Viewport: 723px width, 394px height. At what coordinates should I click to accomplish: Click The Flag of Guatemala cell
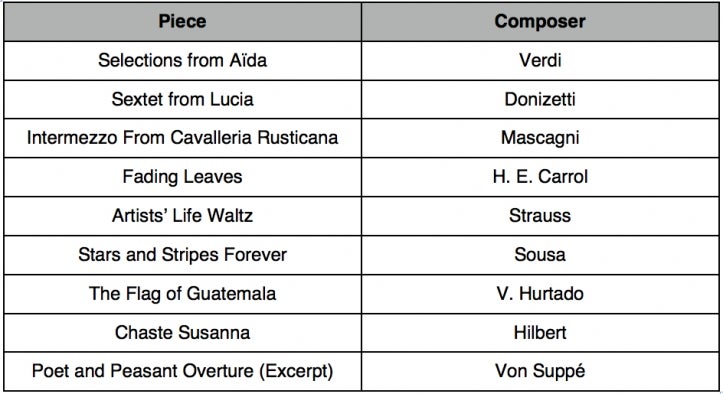[x=183, y=294]
